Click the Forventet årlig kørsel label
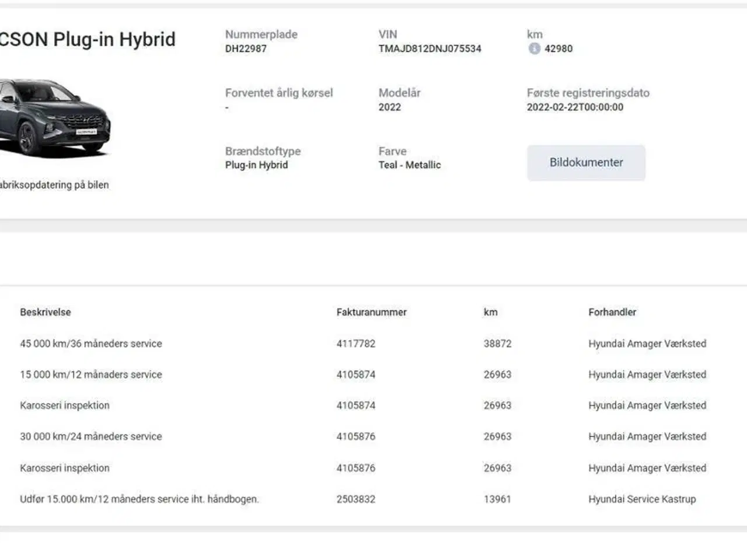747x560 pixels. (x=279, y=93)
